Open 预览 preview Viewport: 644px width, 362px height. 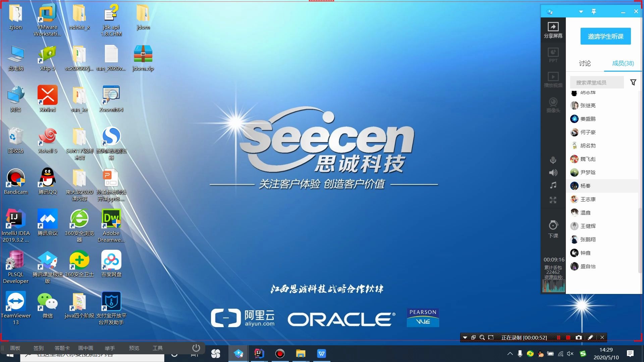coord(134,348)
